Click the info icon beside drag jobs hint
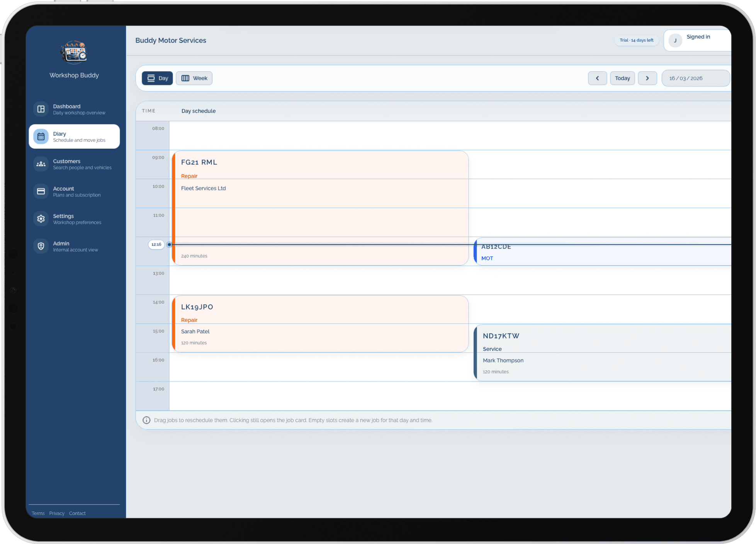 pyautogui.click(x=146, y=420)
